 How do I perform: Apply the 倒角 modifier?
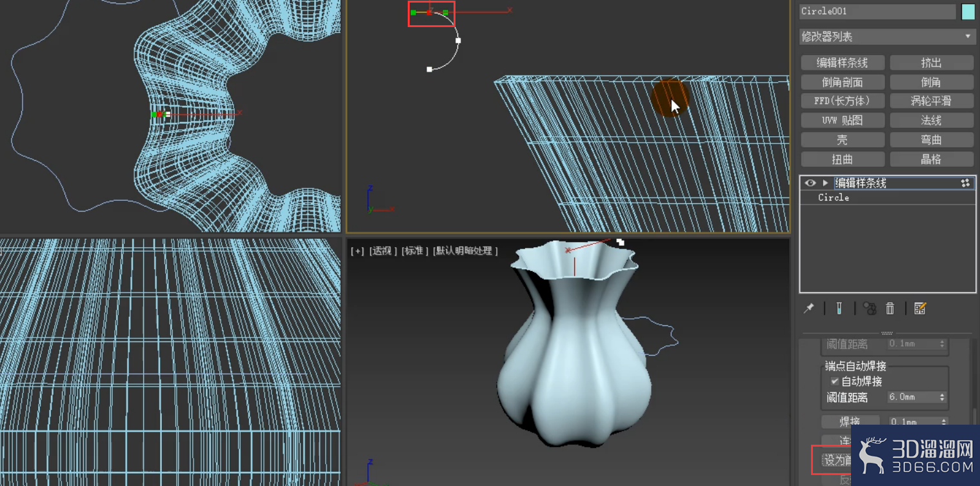[932, 82]
